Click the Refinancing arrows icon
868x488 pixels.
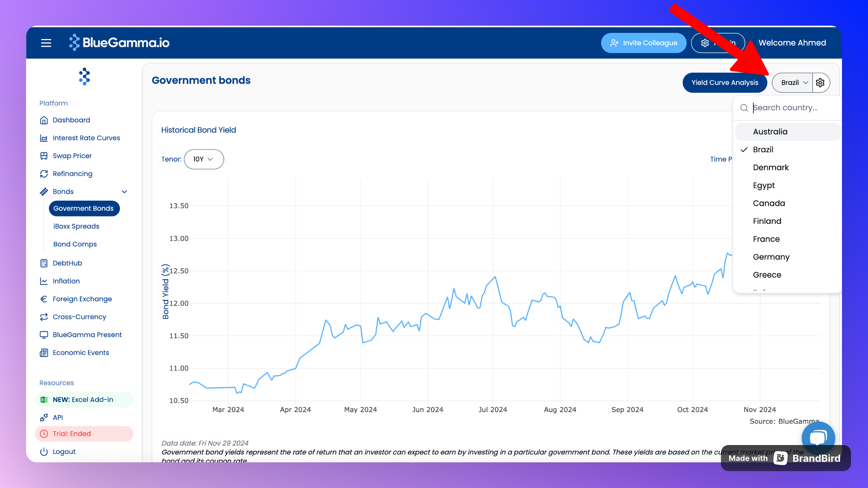click(x=44, y=174)
